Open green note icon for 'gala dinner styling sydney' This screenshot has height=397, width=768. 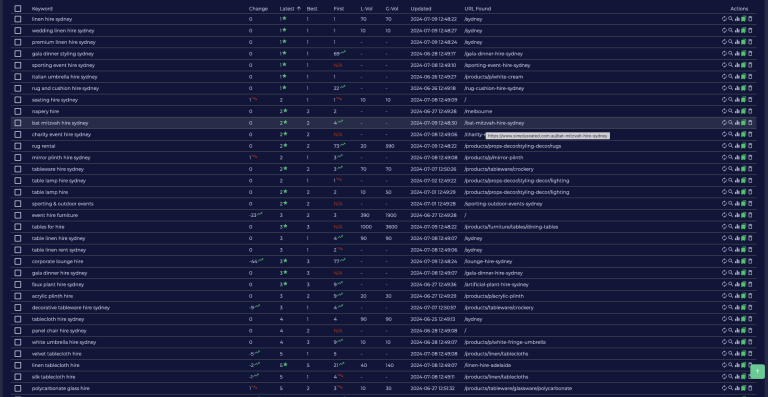pos(744,53)
